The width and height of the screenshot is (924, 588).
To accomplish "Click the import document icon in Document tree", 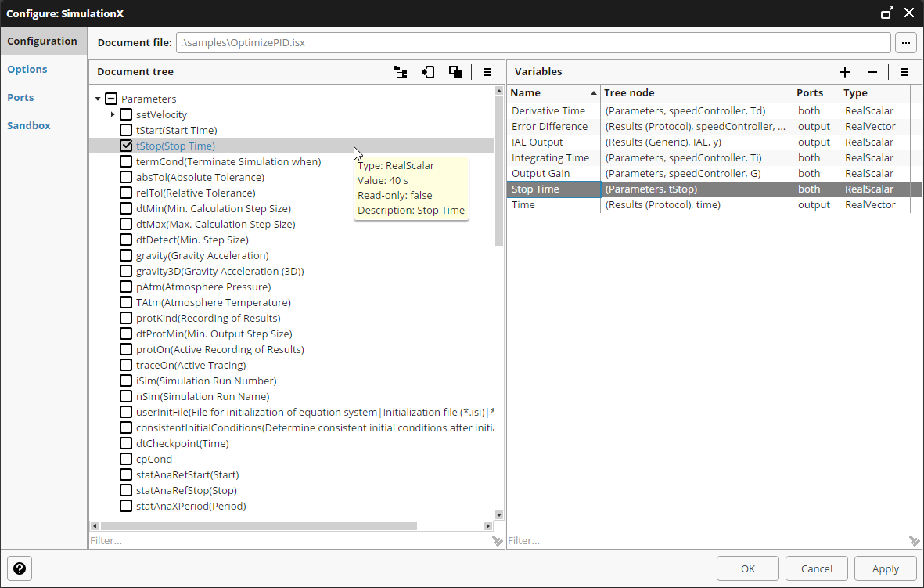I will 428,72.
